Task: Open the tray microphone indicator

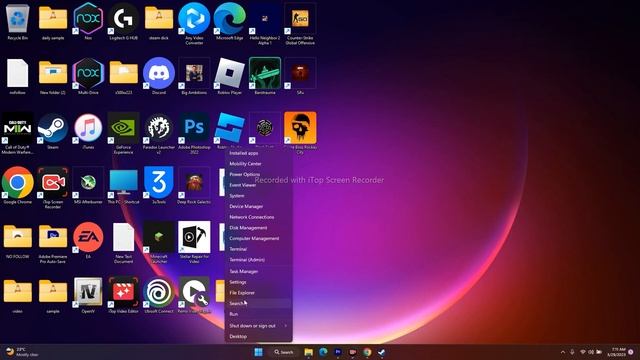Action: (572, 352)
